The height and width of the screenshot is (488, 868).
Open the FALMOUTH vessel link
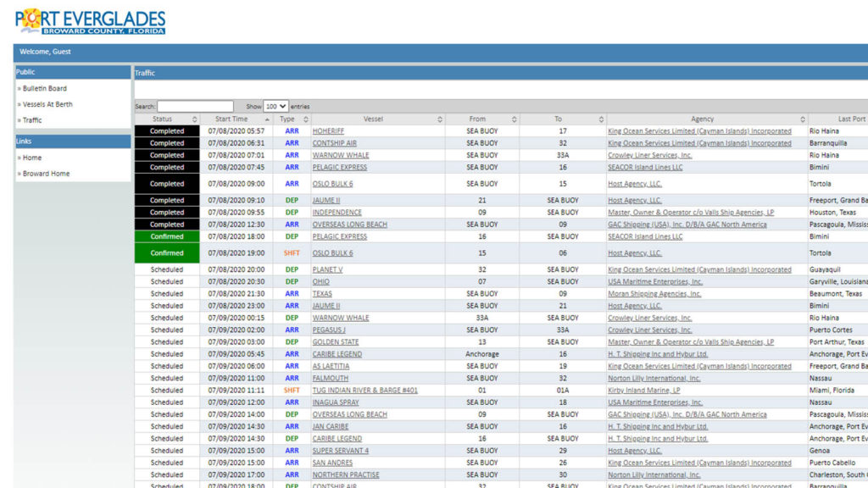click(x=331, y=379)
